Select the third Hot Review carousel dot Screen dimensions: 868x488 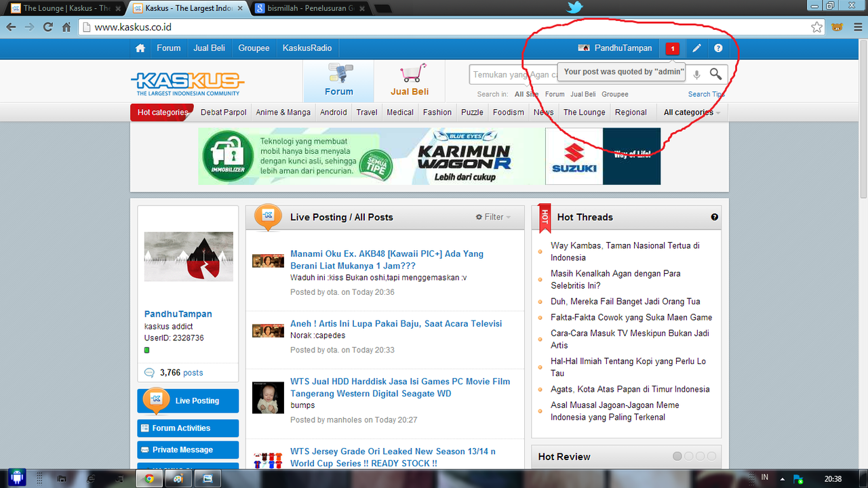700,456
